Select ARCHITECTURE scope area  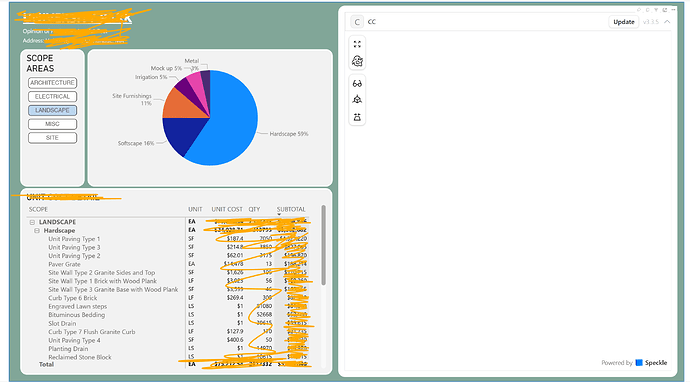(52, 83)
